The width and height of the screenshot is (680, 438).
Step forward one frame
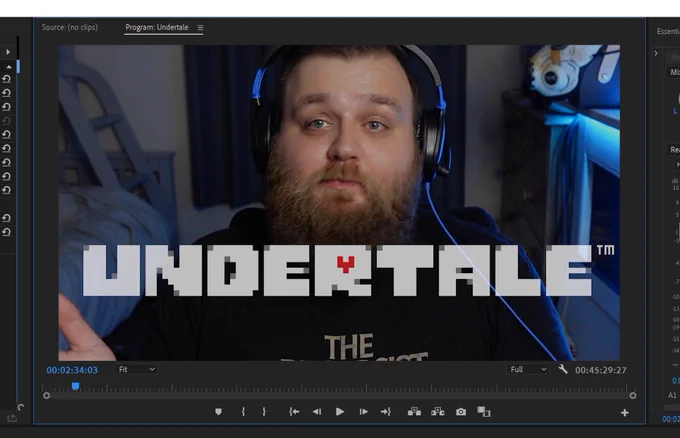pos(363,412)
